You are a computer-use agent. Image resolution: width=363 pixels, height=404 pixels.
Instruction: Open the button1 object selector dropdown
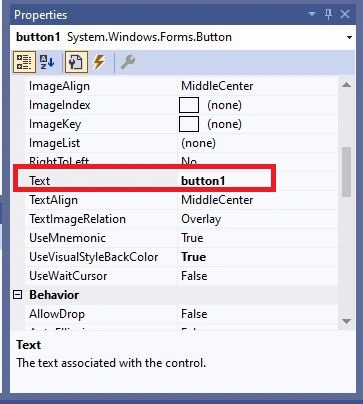(x=349, y=37)
